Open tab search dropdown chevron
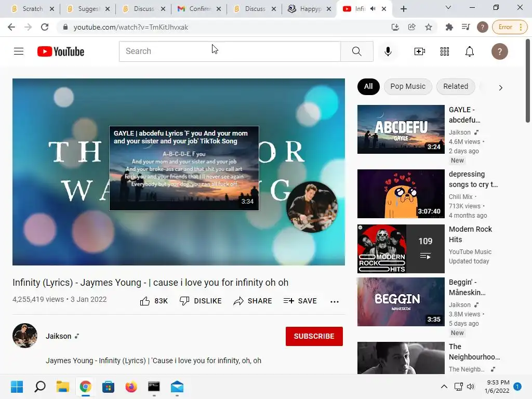The width and height of the screenshot is (532, 399). tap(448, 7)
